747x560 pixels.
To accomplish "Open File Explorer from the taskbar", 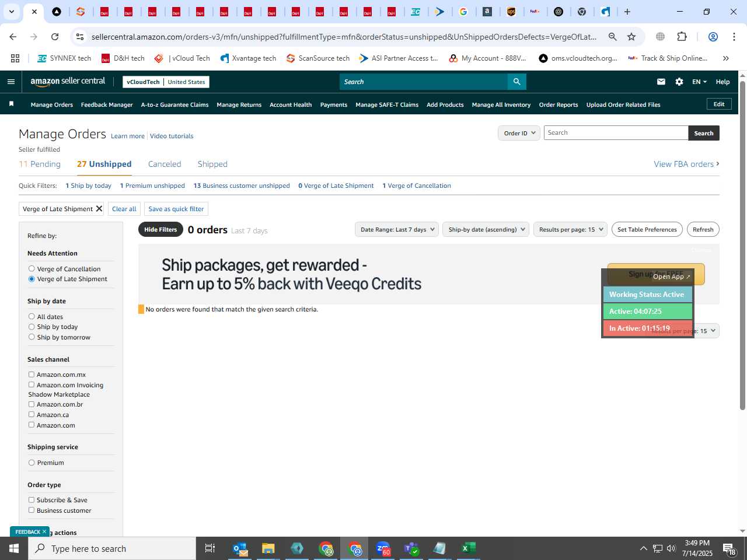I will [x=268, y=548].
